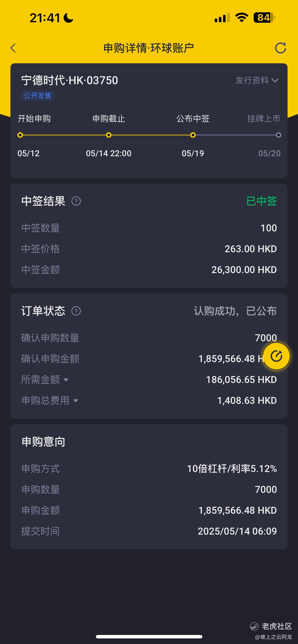Expand the 申购总费用 breakdown arrow
298x644 pixels.
(76, 401)
